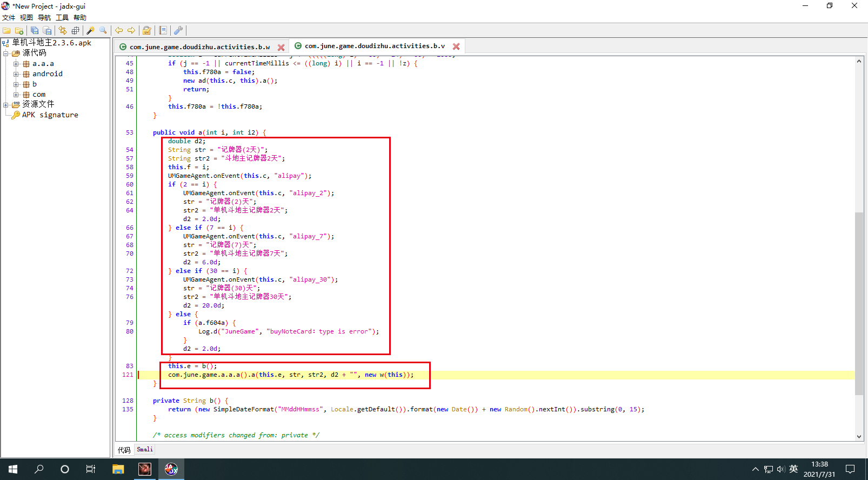Screen dimensions: 868x480
Task: Expand the com package node
Action: point(16,95)
